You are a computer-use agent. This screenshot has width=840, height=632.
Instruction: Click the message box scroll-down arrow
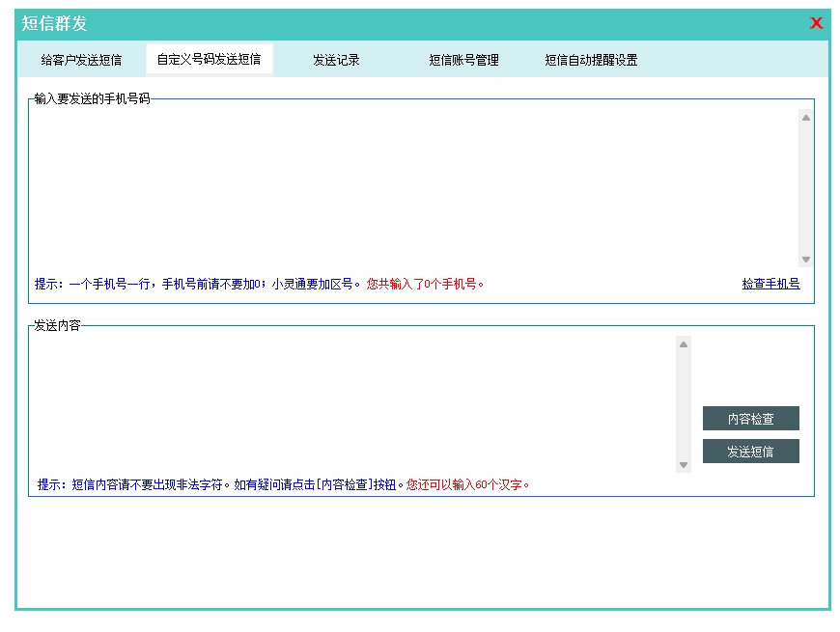684,465
